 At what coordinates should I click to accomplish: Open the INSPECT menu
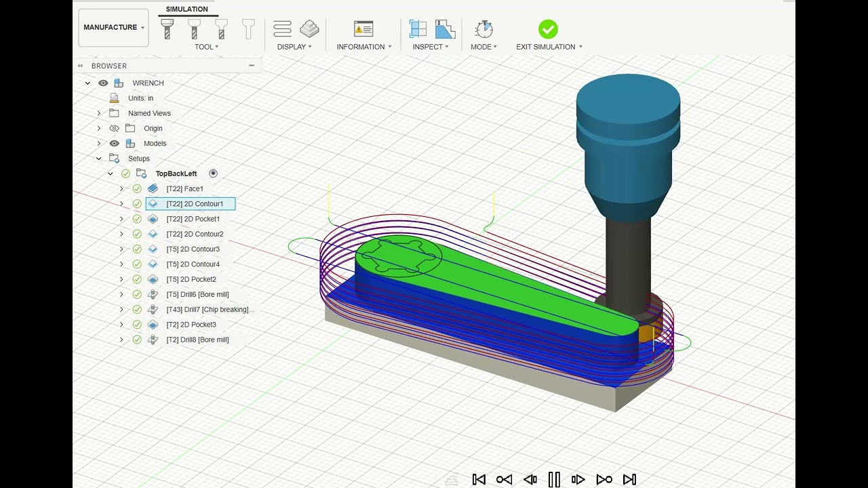pos(431,47)
